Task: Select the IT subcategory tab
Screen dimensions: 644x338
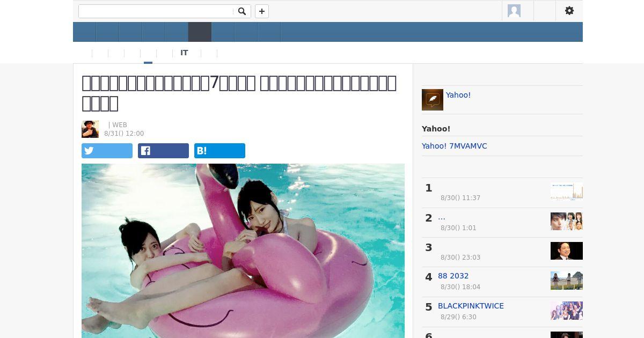Action: pyautogui.click(x=184, y=53)
